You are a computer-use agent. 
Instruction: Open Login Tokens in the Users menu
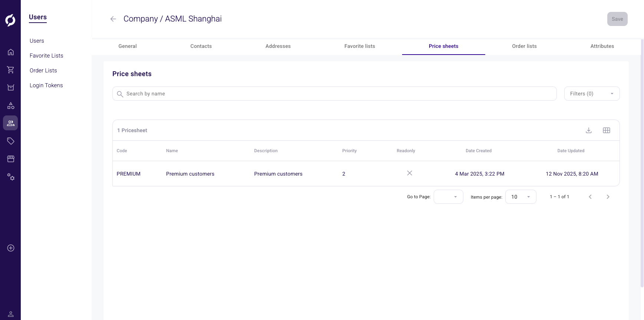[46, 85]
